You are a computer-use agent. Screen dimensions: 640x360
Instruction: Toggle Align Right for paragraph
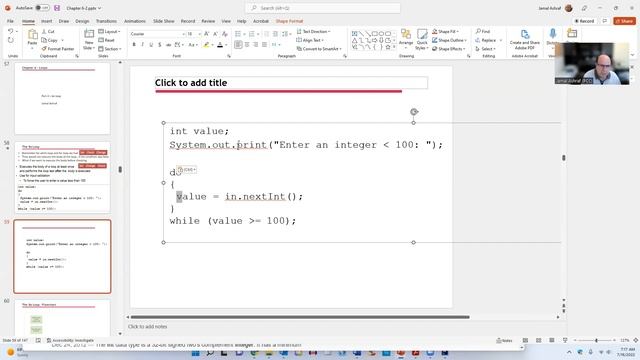pos(256,44)
